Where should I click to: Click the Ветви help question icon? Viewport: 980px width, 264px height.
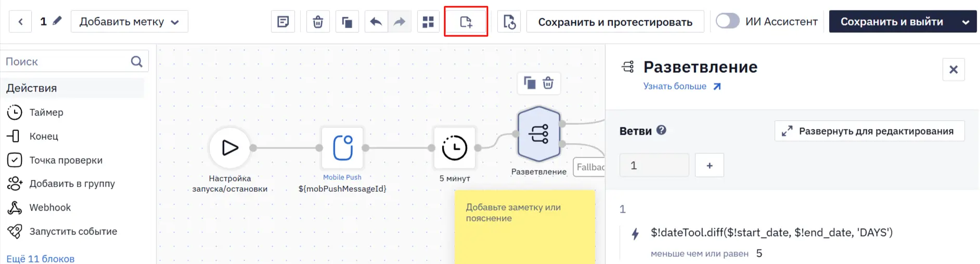[x=661, y=130]
